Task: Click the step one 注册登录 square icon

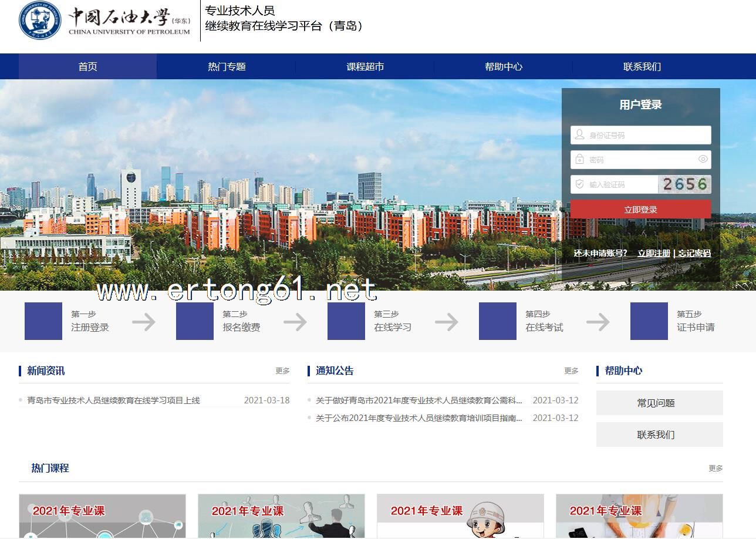Action: 43,321
